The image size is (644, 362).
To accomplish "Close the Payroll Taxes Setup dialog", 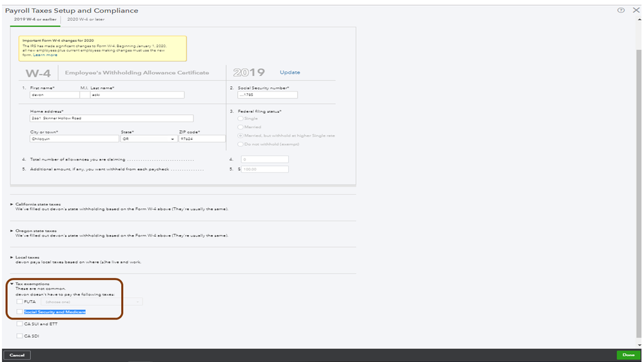I will click(x=636, y=10).
